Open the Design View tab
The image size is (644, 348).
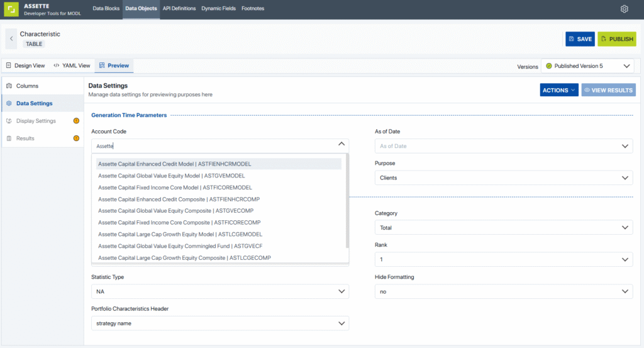[x=26, y=65]
